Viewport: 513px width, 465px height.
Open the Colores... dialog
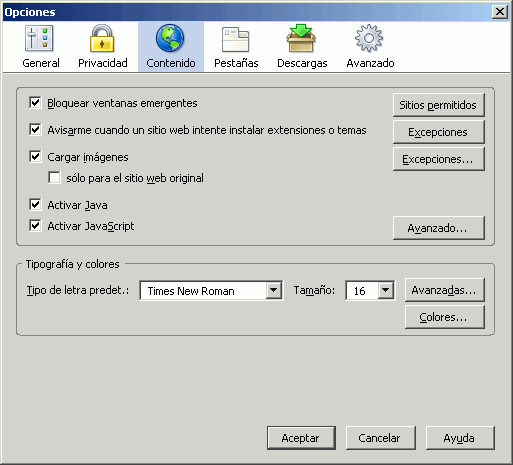[444, 317]
